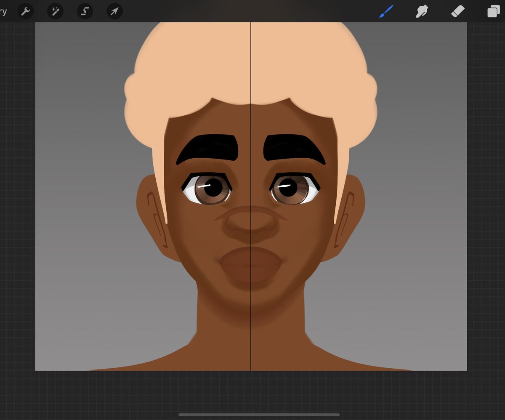Tap the portrait artwork on the canvas

click(x=251, y=197)
